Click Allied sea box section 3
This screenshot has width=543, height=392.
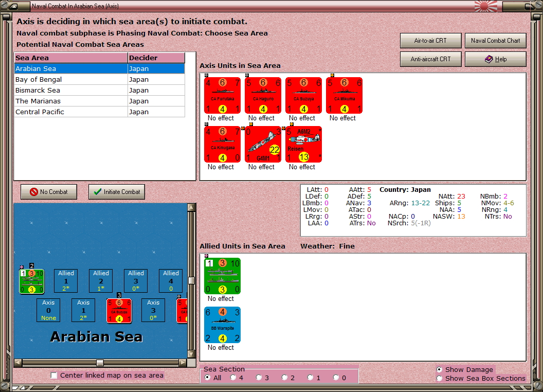136,281
